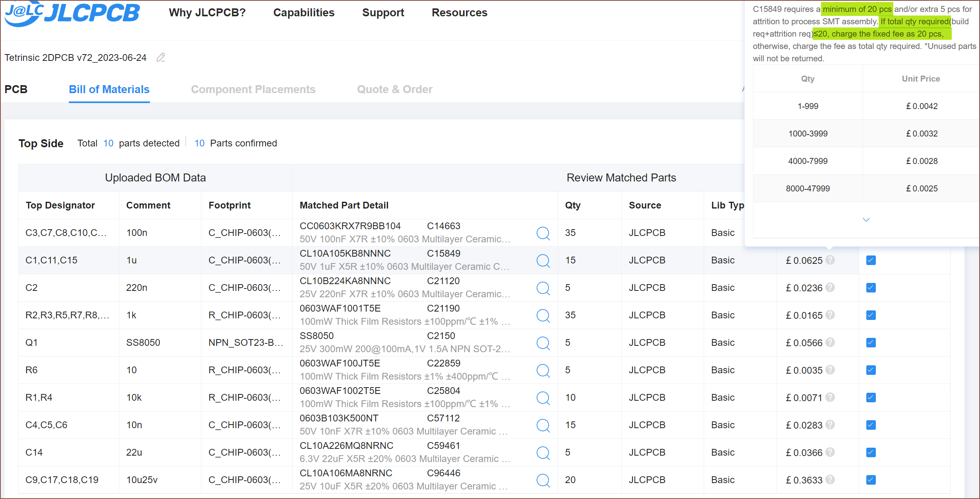
Task: Open the Why JLCPCB? menu
Action: (x=207, y=13)
